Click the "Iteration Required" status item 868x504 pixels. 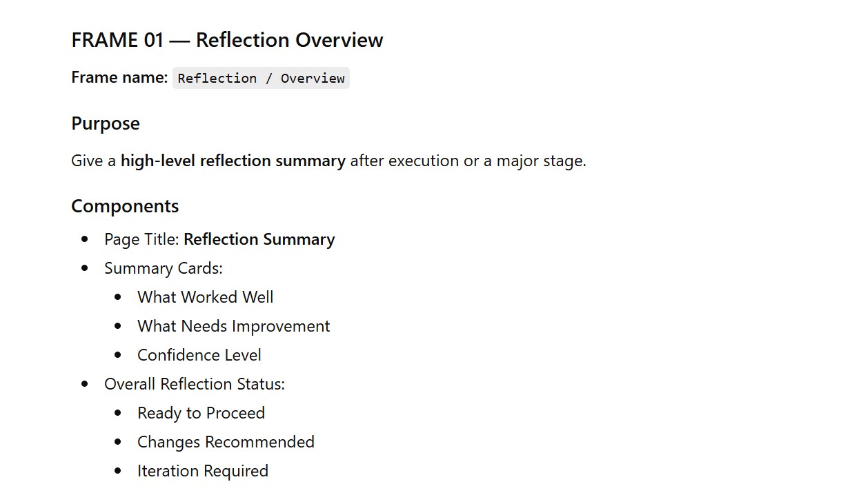click(x=202, y=471)
